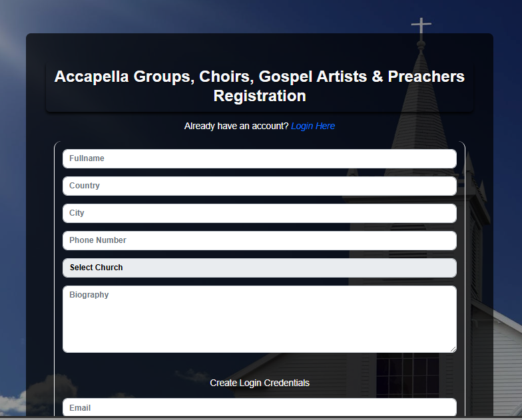Focus the Country text field
522x420 pixels.
[260, 186]
